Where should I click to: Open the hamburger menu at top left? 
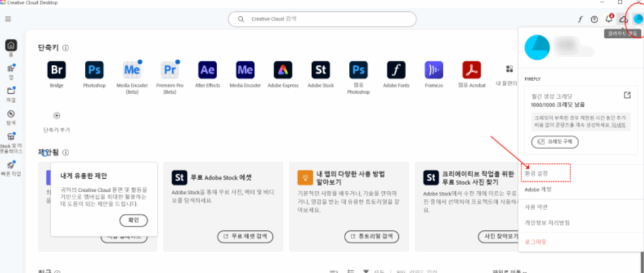tap(8, 19)
